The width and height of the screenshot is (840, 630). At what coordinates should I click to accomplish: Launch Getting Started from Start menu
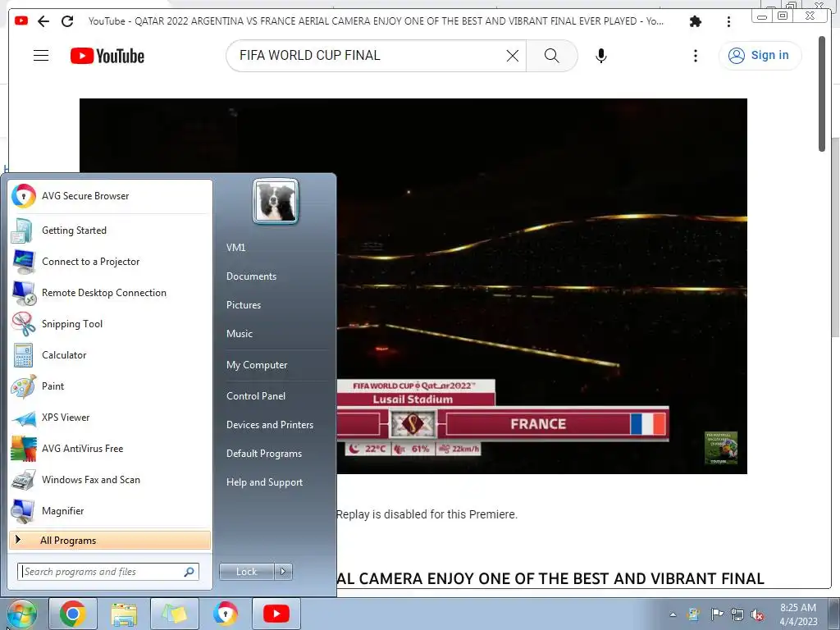coord(110,231)
